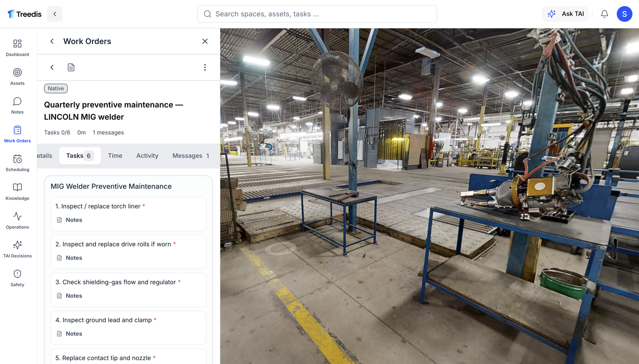The width and height of the screenshot is (639, 364).
Task: Select the Work Orders sidebar item
Action: 17,134
